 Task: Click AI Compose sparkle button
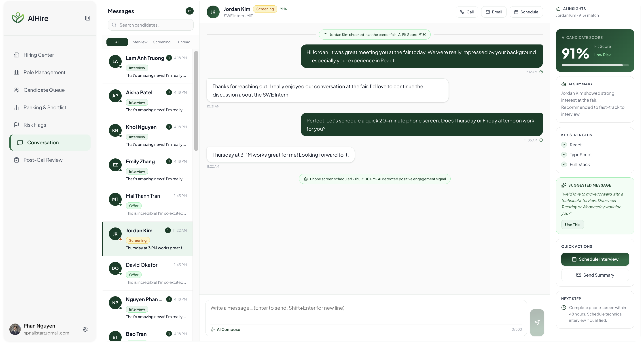pos(225,330)
